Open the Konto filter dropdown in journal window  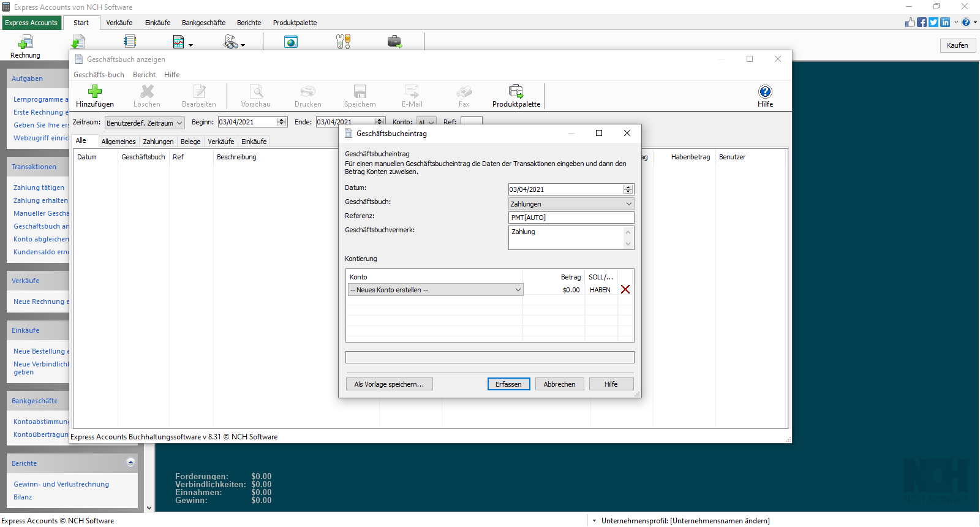click(426, 122)
